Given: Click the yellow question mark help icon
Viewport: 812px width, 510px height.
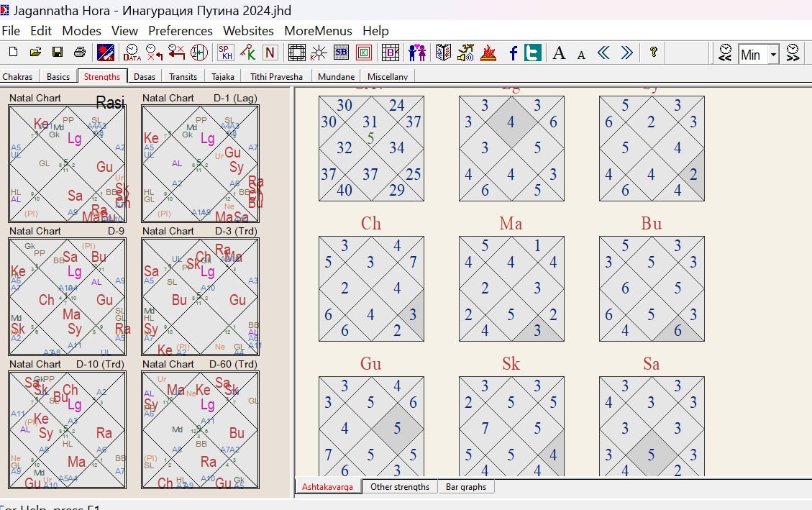Looking at the screenshot, I should 654,53.
